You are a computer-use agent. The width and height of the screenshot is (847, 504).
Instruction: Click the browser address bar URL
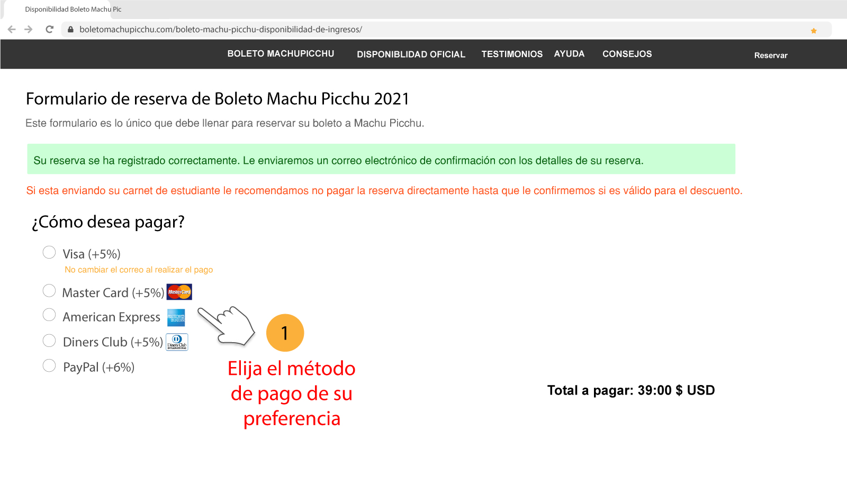tap(221, 30)
